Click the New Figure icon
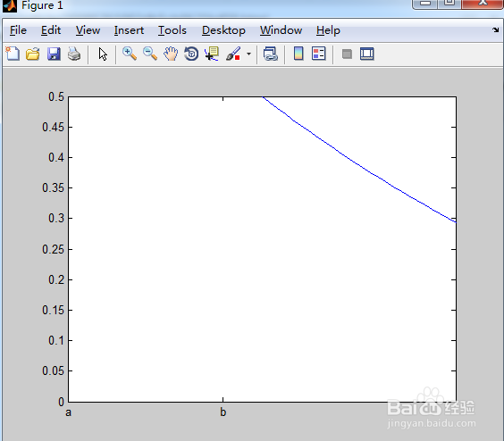 [13, 54]
